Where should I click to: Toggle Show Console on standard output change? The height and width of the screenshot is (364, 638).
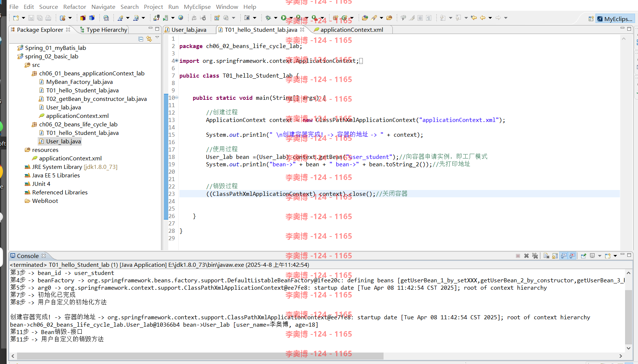pos(564,256)
